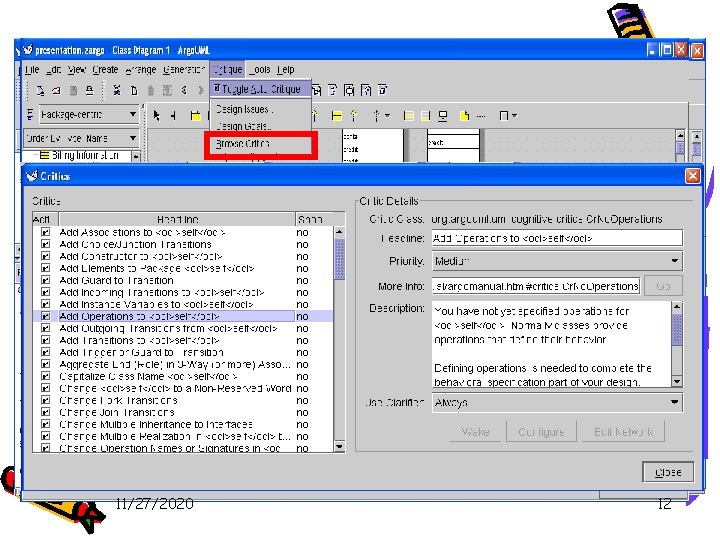Click the Close button in Critics dialog
Screen dimensions: 720x540
point(668,472)
